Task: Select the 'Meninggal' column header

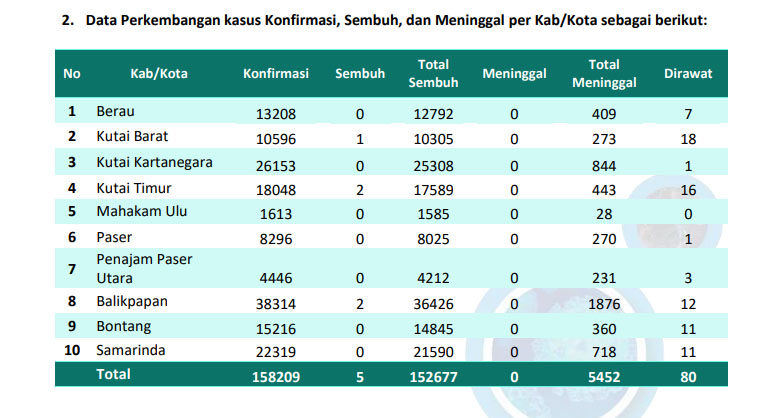Action: pyautogui.click(x=514, y=73)
